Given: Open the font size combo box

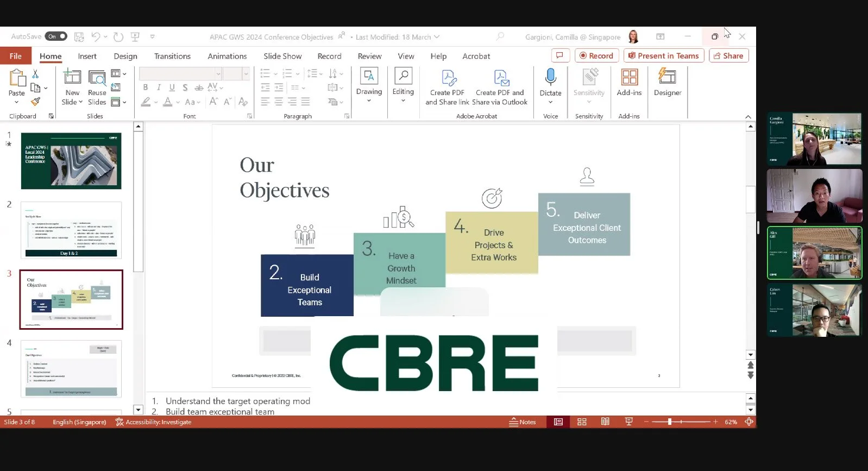Looking at the screenshot, I should (x=236, y=73).
